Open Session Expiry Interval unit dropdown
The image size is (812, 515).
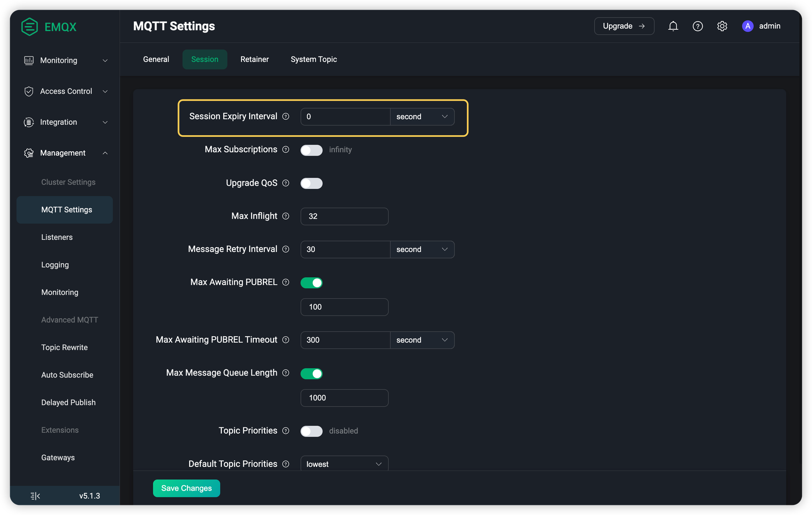click(422, 116)
